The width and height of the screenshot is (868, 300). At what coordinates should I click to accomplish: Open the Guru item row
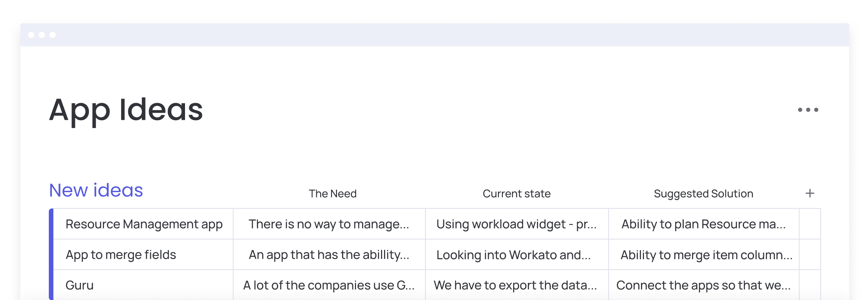(144, 285)
